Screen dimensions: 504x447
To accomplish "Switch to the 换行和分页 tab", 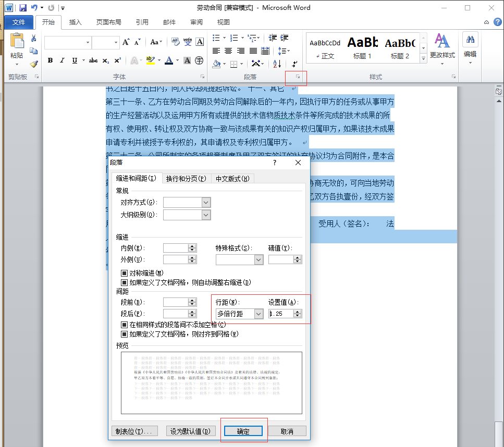I will [x=186, y=179].
